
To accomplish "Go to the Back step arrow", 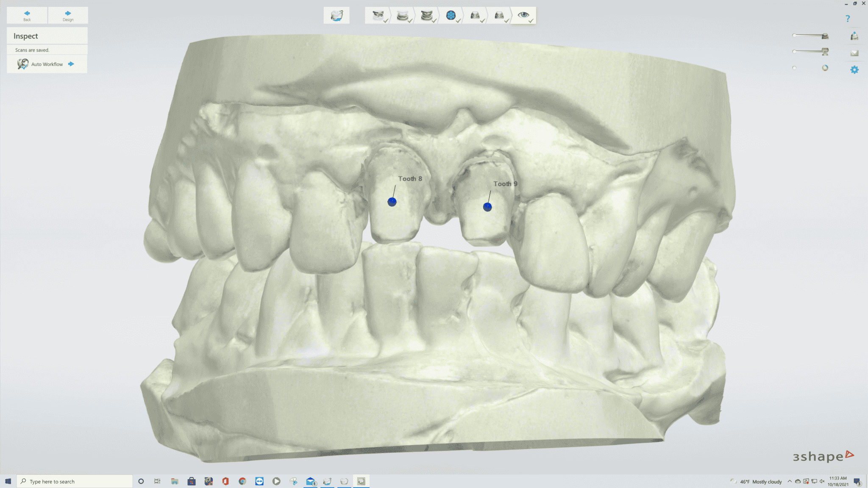I will pyautogui.click(x=27, y=15).
